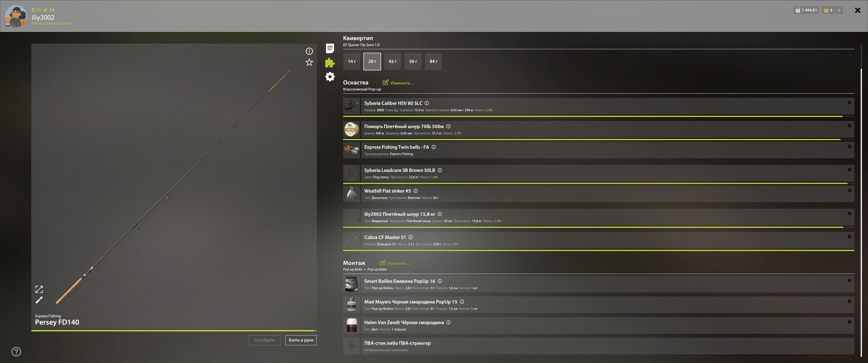
Task: Open info for Smart Boilies Ежевика PopUp 16
Action: [440, 281]
